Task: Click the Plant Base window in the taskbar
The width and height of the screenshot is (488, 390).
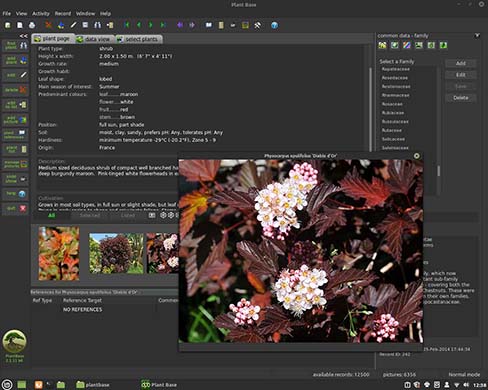Action: pos(159,385)
